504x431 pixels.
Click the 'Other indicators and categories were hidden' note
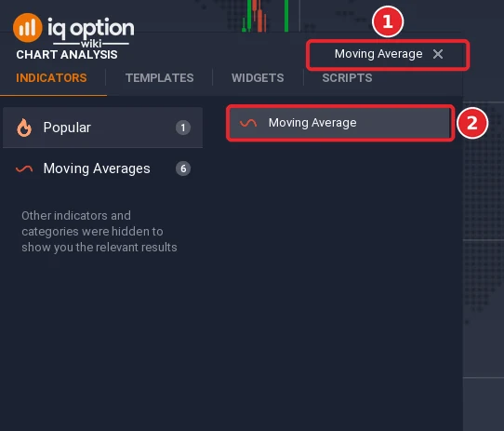(99, 232)
